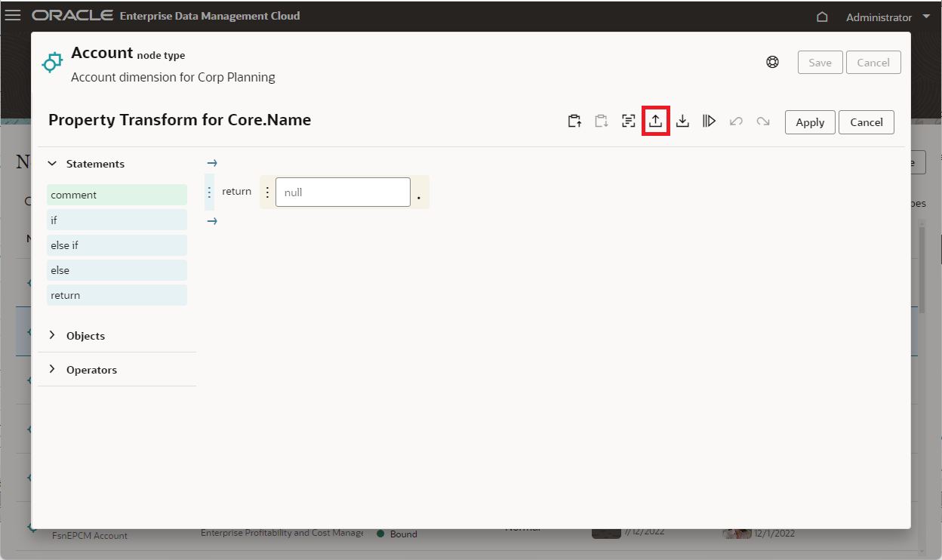Select the return statement in palette
Image resolution: width=942 pixels, height=560 pixels.
coord(117,295)
